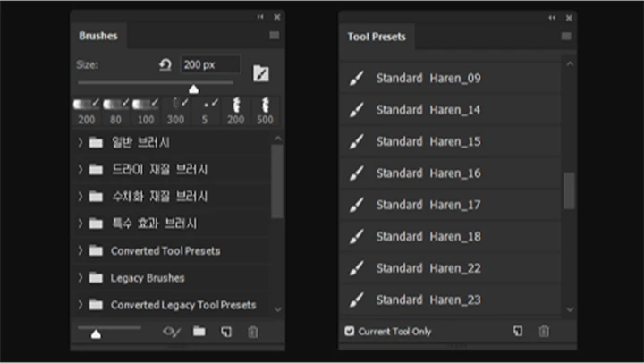Expand the Legacy Brushes folder

point(80,278)
